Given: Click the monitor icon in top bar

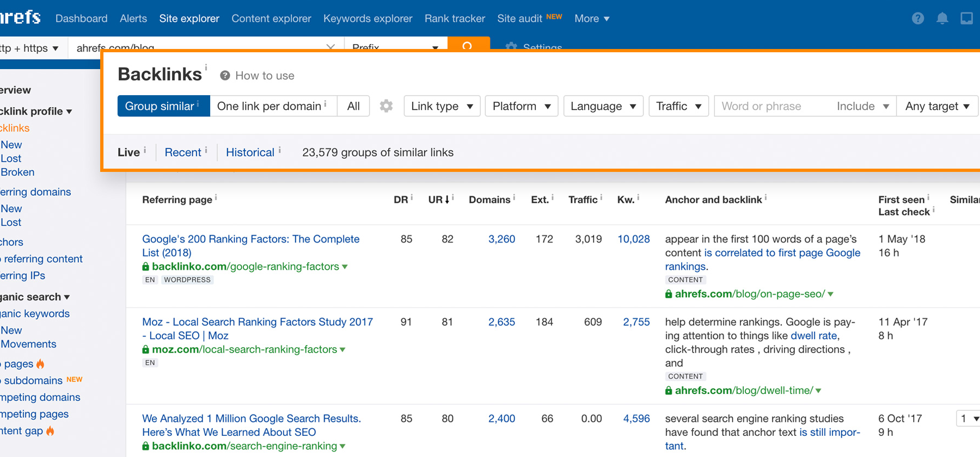Looking at the screenshot, I should coord(967,18).
